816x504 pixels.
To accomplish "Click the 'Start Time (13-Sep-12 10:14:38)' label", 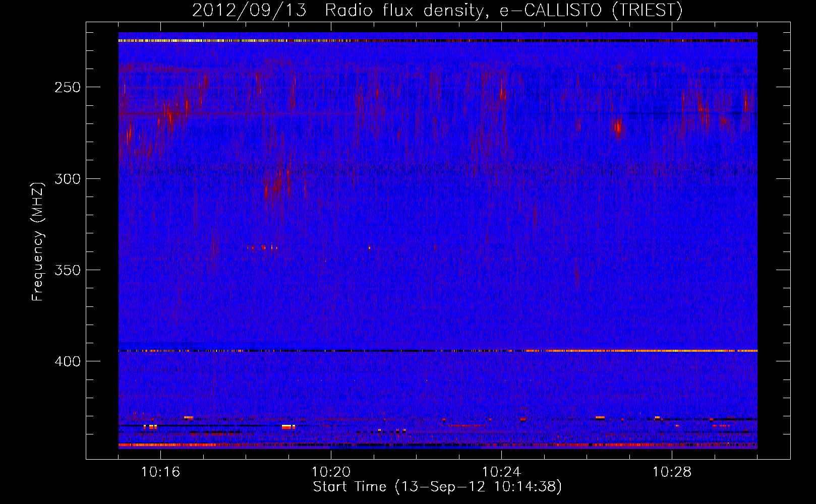I will (437, 487).
